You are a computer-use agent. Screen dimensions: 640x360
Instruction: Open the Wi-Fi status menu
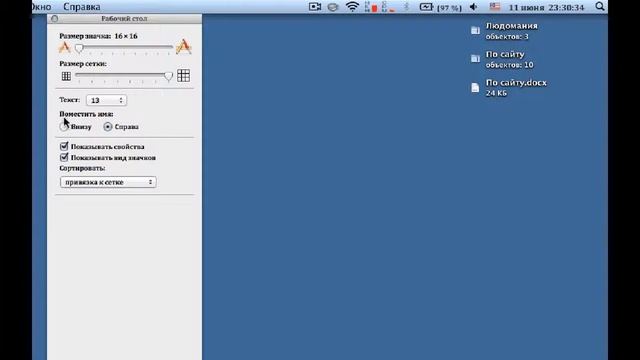click(x=352, y=7)
